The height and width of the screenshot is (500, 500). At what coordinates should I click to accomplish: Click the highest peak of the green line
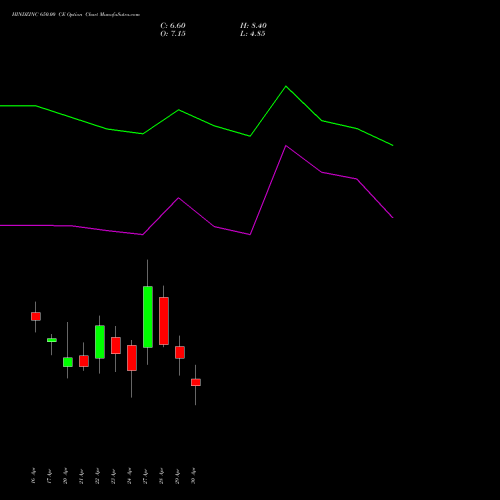tap(286, 86)
